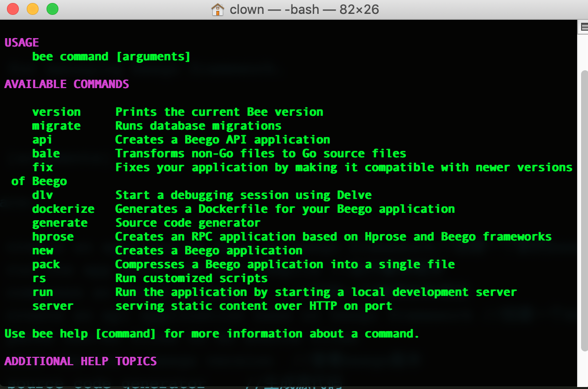Click the "rs" command name
This screenshot has height=389, width=588.
coord(39,278)
